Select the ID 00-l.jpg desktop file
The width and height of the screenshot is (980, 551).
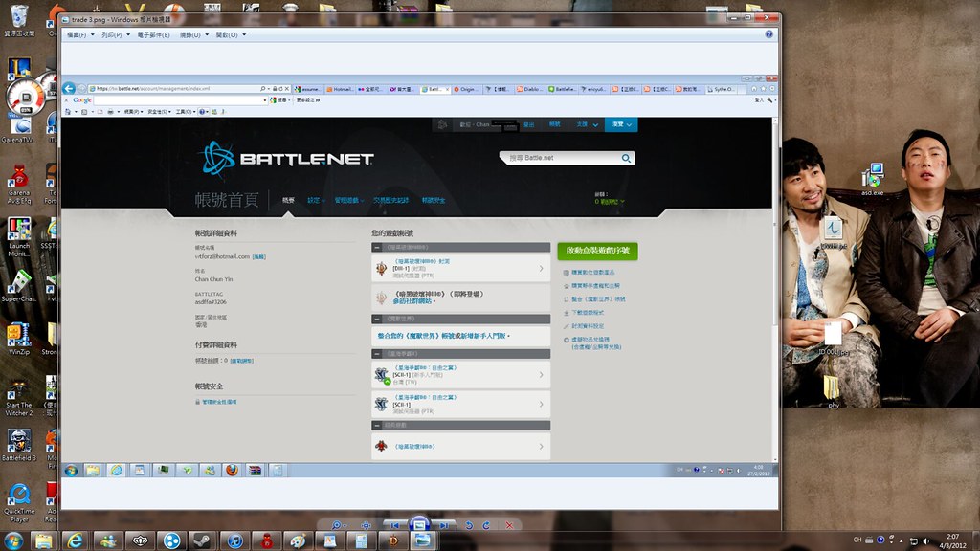click(x=834, y=339)
